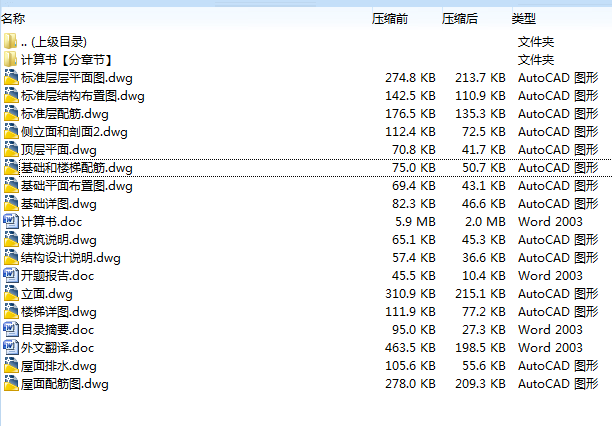Screen dimensions: 612x426
Task: Click file name 侧立面和剖面2.dwg
Action: [74, 132]
